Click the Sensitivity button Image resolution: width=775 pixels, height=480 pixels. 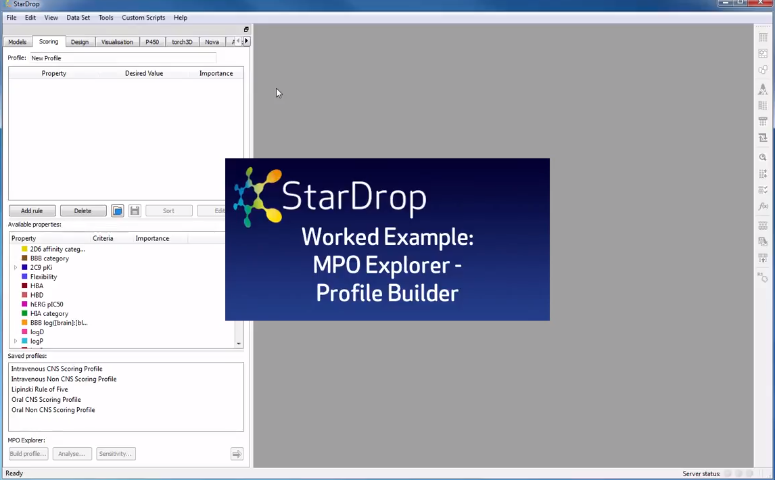[x=116, y=454]
